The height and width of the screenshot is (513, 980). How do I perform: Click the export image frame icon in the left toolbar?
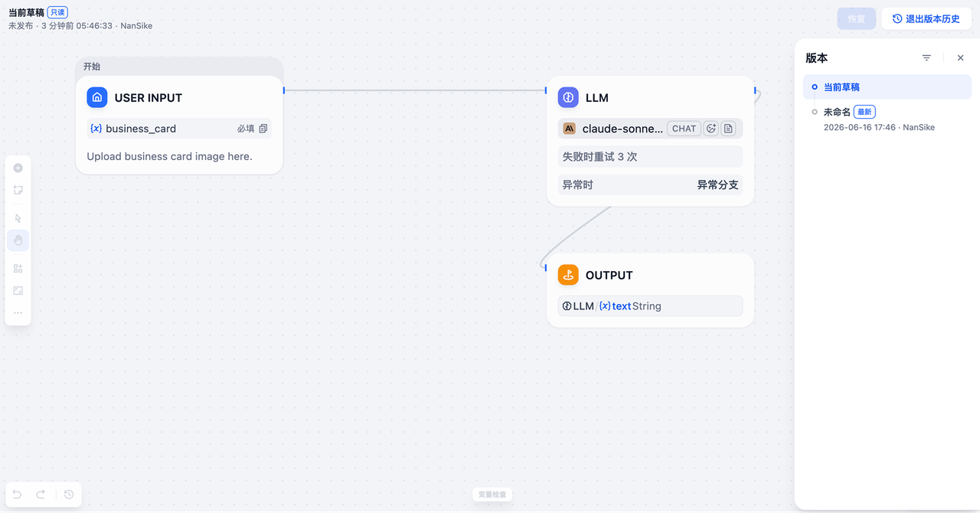pyautogui.click(x=18, y=291)
